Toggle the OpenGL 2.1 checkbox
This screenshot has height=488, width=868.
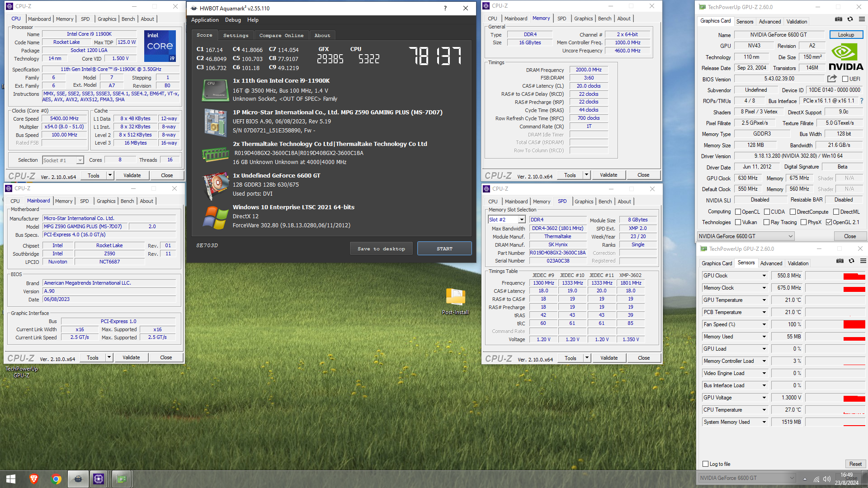829,222
